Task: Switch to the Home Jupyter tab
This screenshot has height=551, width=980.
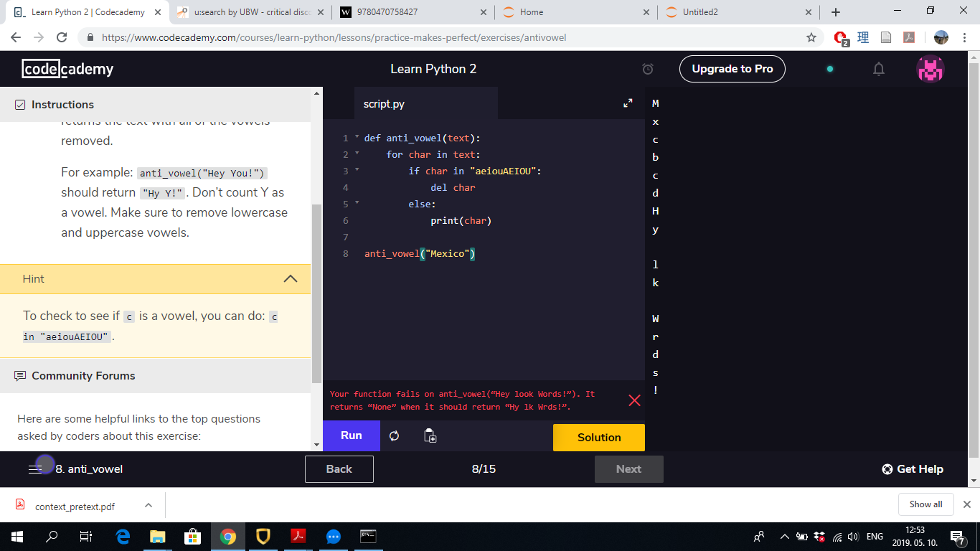Action: [x=574, y=12]
